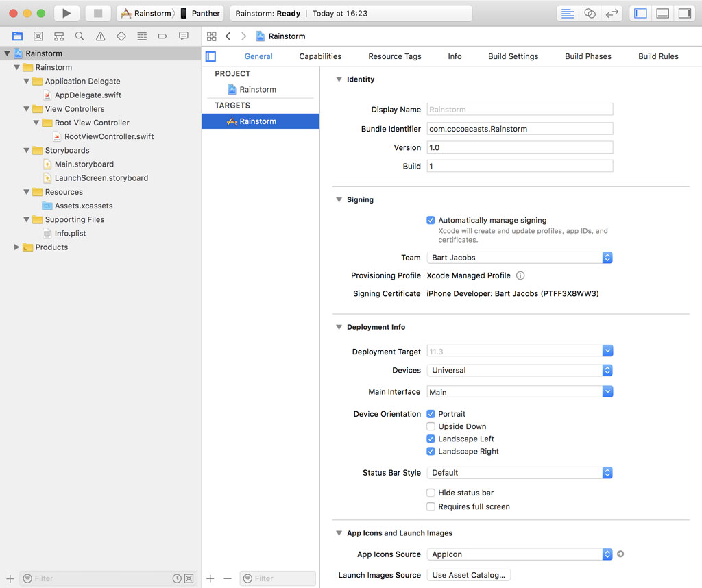
Task: Toggle the Utilities inspector panel
Action: tap(686, 12)
